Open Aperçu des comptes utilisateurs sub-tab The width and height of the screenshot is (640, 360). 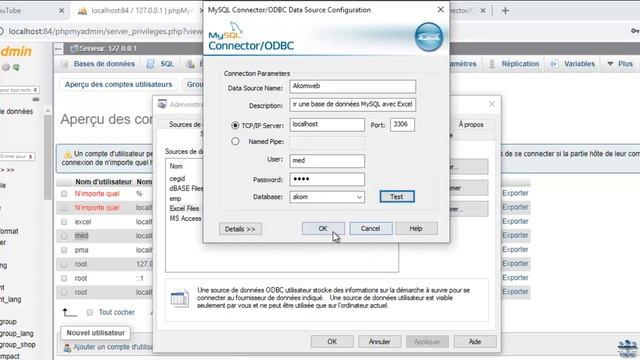(x=118, y=84)
